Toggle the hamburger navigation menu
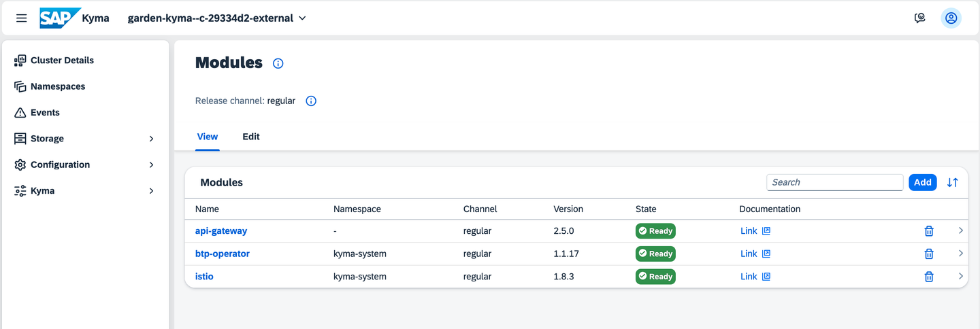 (x=22, y=18)
